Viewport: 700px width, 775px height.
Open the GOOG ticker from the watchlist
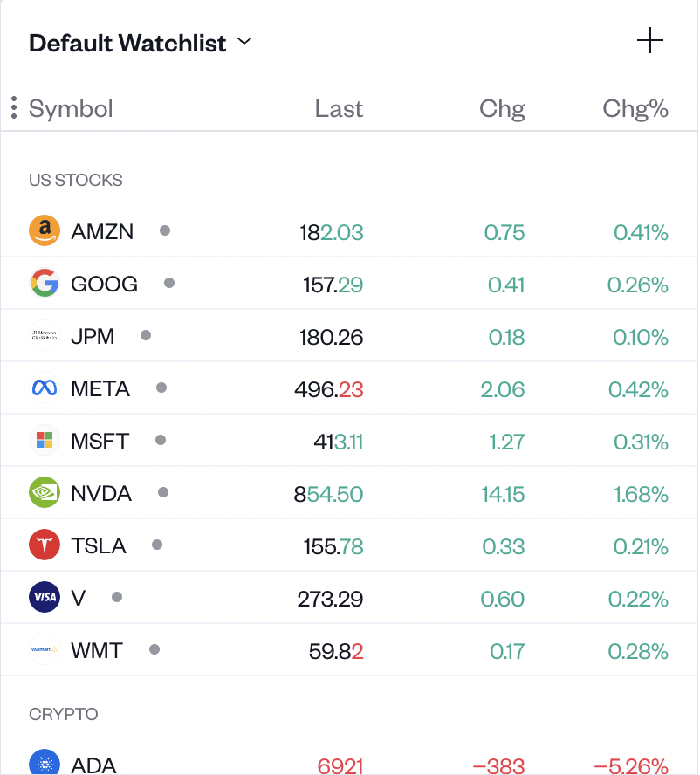(x=104, y=283)
